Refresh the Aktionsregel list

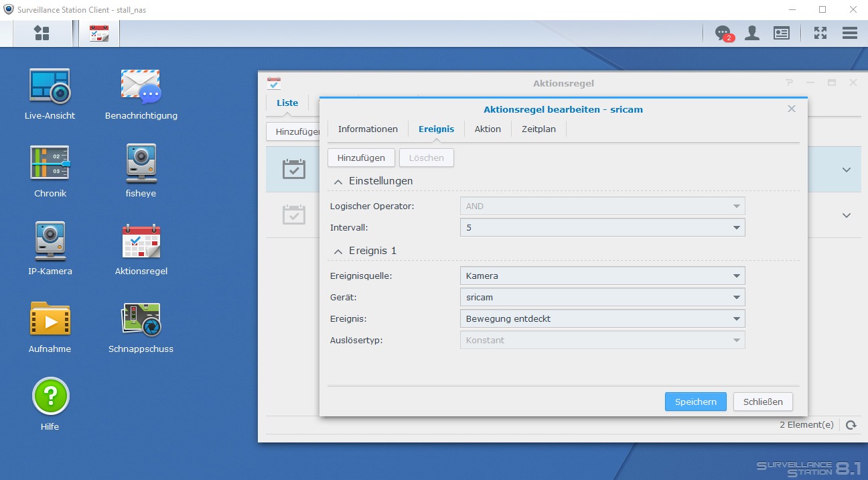851,425
